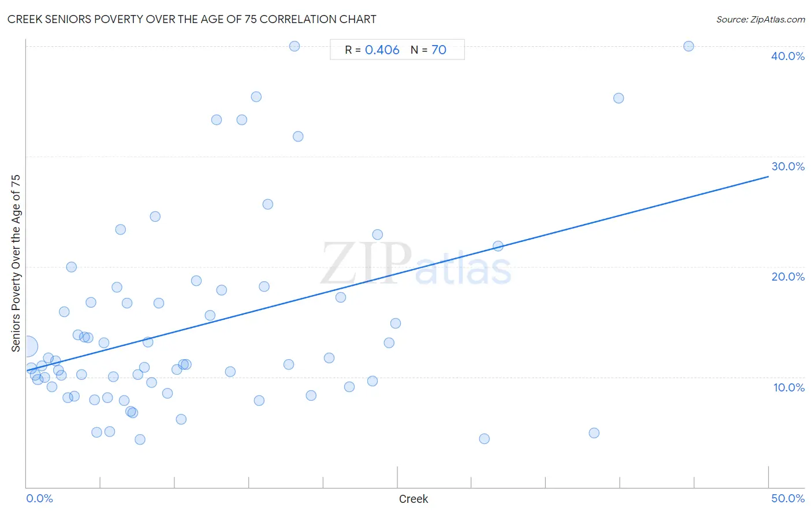Click the data point on the line at 22%

tap(498, 246)
